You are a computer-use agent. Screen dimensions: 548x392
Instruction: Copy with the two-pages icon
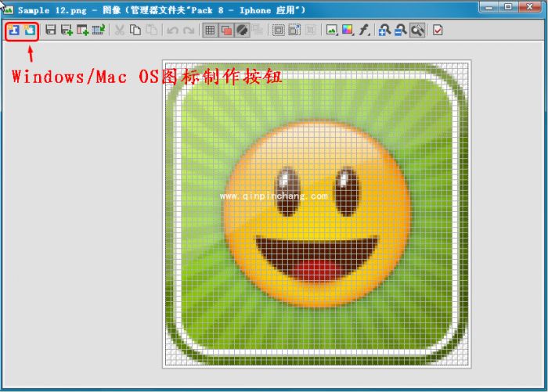[135, 30]
